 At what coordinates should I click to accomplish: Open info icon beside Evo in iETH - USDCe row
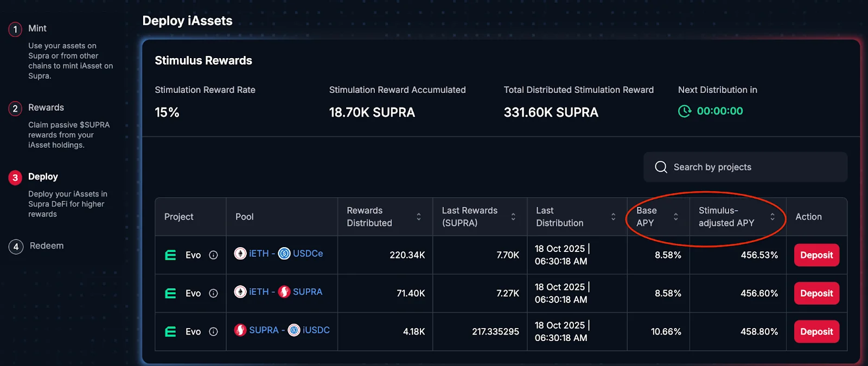(213, 255)
